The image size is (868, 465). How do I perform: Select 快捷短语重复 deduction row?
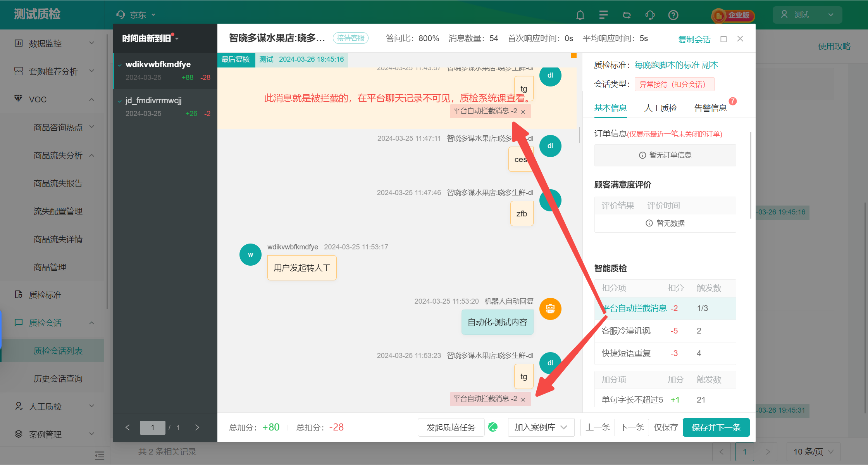coord(665,353)
